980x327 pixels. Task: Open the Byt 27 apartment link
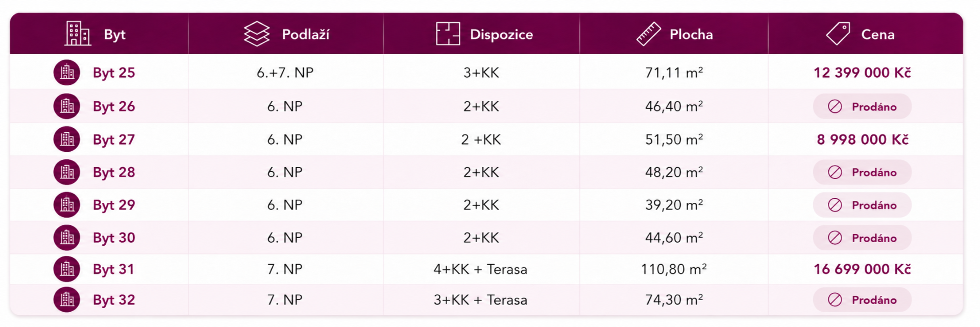(114, 139)
